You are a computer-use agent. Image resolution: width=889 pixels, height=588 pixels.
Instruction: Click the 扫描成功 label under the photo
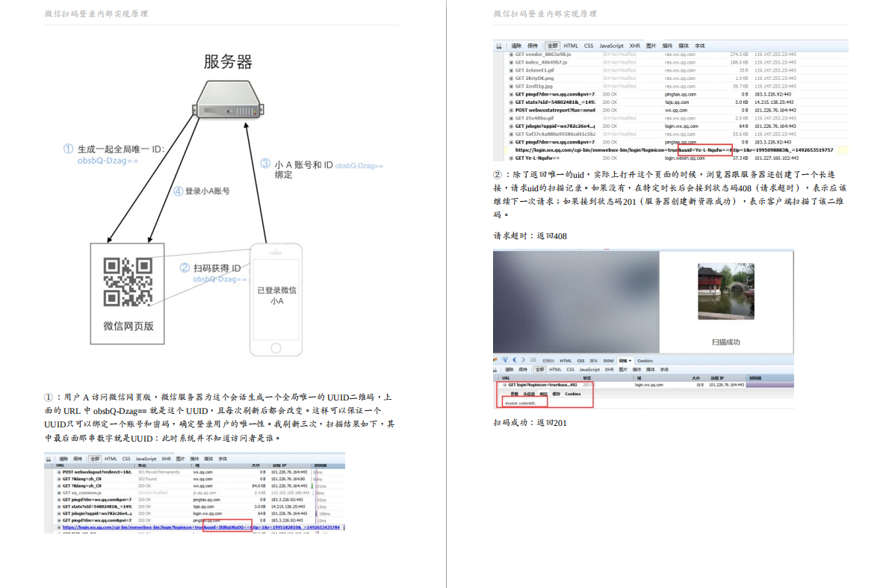[725, 342]
